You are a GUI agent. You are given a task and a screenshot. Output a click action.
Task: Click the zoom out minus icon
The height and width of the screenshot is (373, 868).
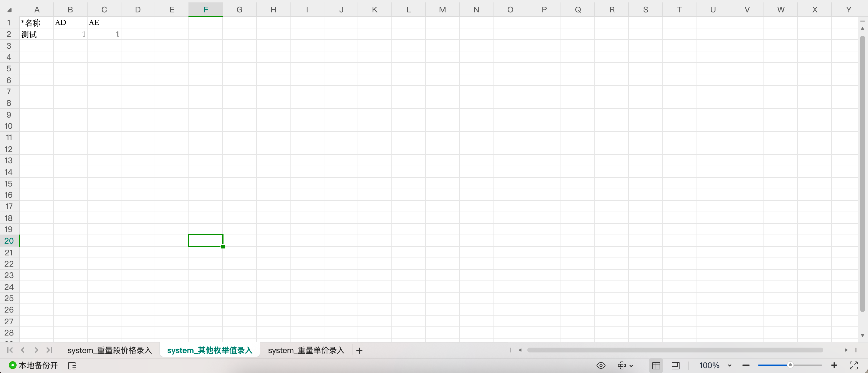click(x=746, y=365)
